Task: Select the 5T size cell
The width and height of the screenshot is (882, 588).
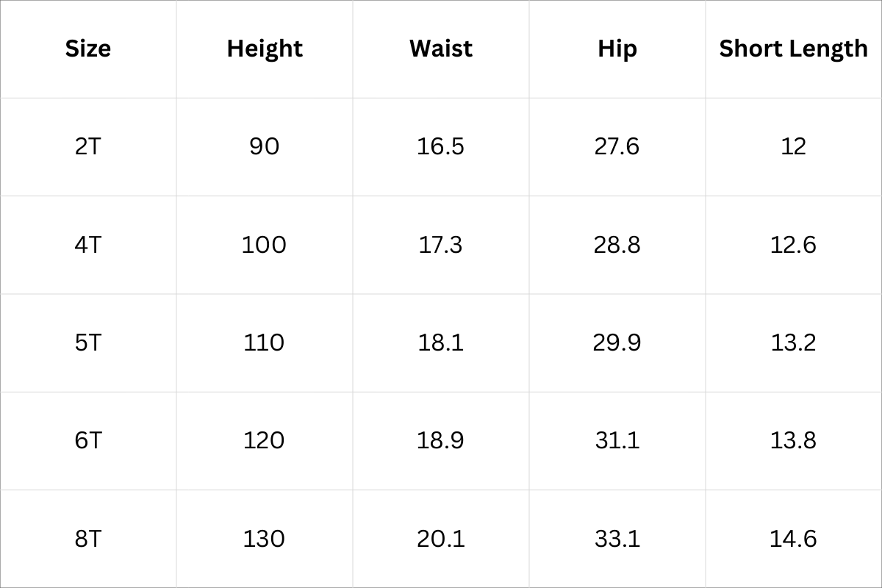Action: 88,343
